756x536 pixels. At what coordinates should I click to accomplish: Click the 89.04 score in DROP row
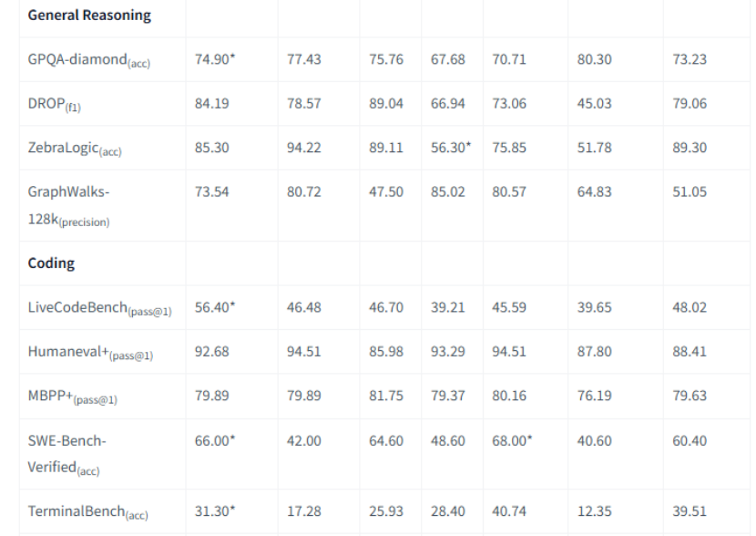pyautogui.click(x=386, y=103)
